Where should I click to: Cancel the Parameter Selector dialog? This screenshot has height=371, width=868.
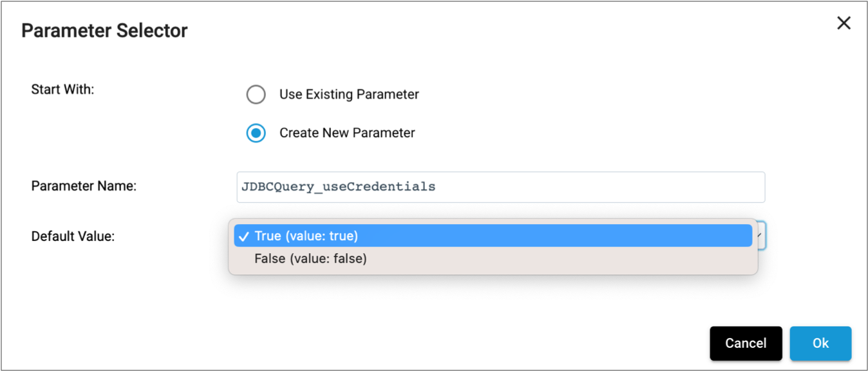click(746, 343)
